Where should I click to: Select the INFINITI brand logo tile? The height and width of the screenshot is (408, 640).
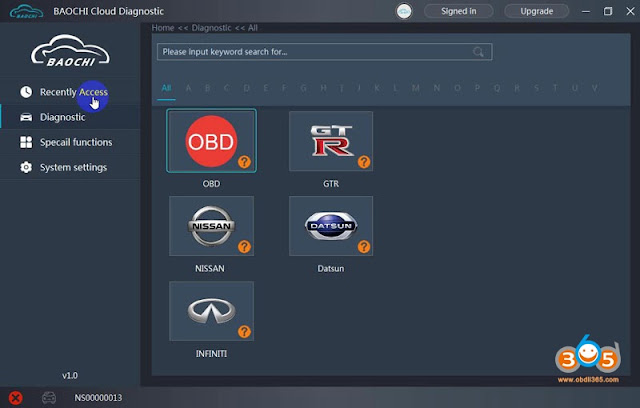pos(211,311)
